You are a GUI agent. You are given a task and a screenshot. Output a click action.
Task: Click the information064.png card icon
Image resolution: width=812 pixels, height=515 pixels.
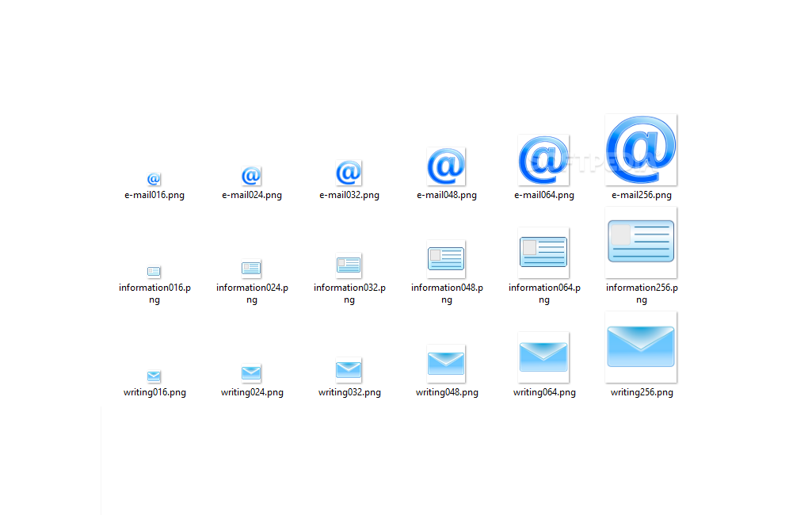pyautogui.click(x=543, y=253)
